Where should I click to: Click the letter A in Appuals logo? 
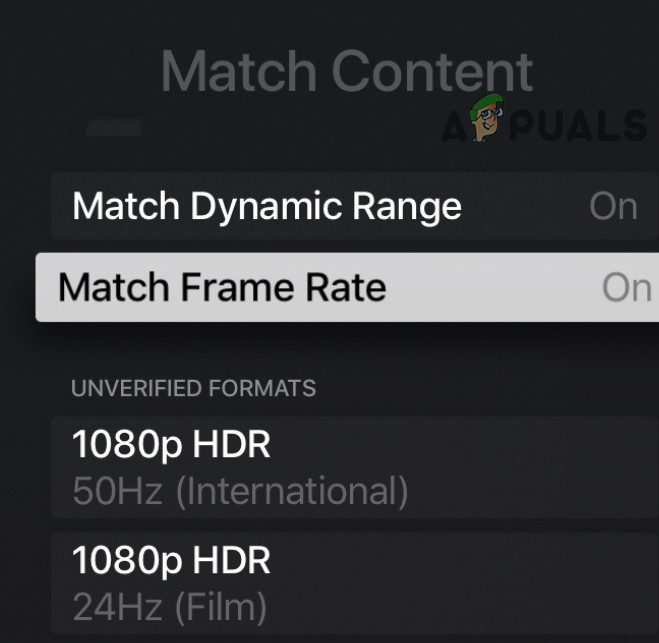[457, 128]
